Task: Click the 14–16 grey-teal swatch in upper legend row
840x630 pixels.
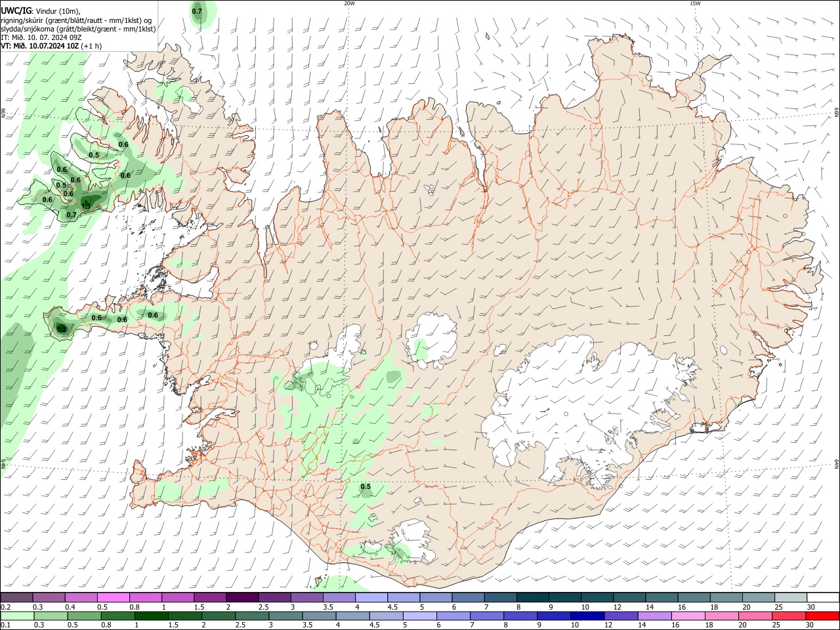Action: coord(661,598)
